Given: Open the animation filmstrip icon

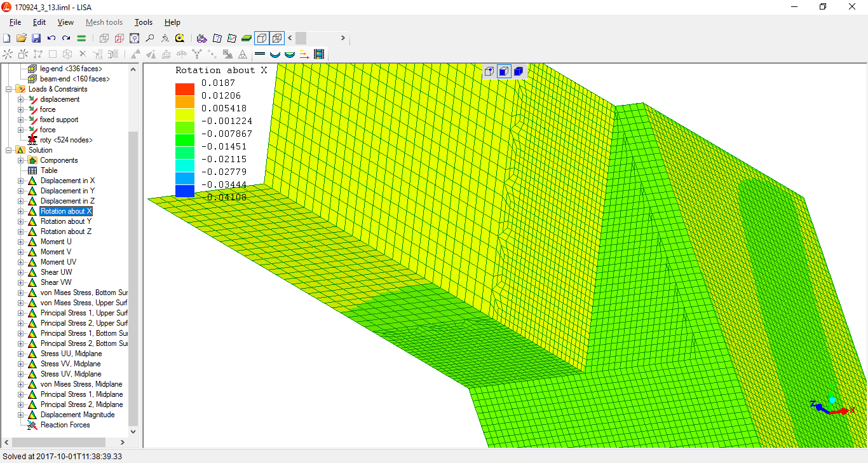Looking at the screenshot, I should (319, 55).
